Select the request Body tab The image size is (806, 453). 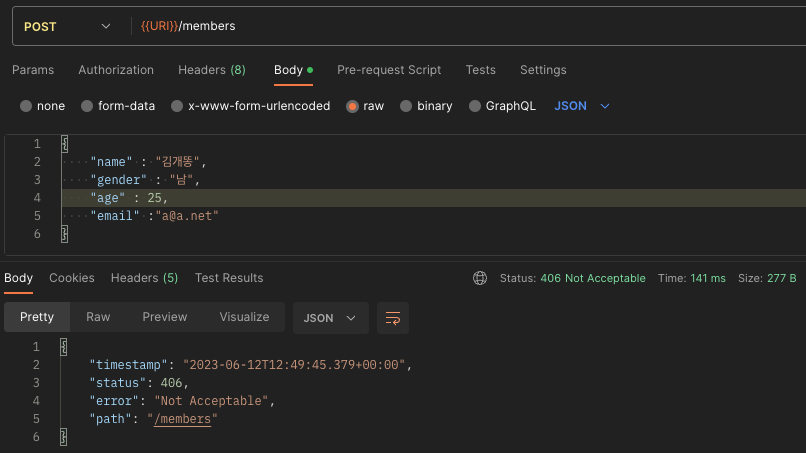(x=293, y=70)
